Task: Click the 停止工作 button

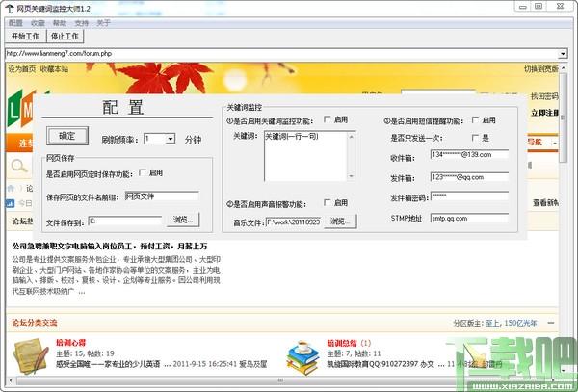Action: [x=65, y=36]
